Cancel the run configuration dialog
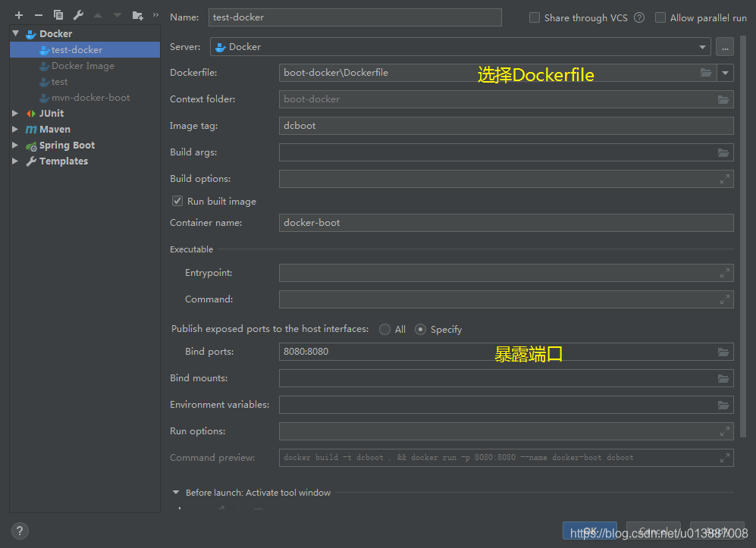Viewport: 756px width, 548px height. coord(654,531)
